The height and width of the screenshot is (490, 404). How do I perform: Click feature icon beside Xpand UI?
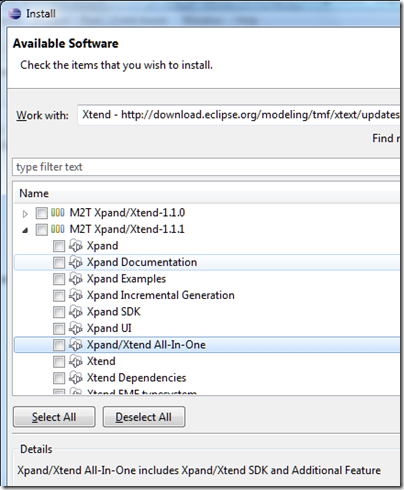(x=76, y=328)
